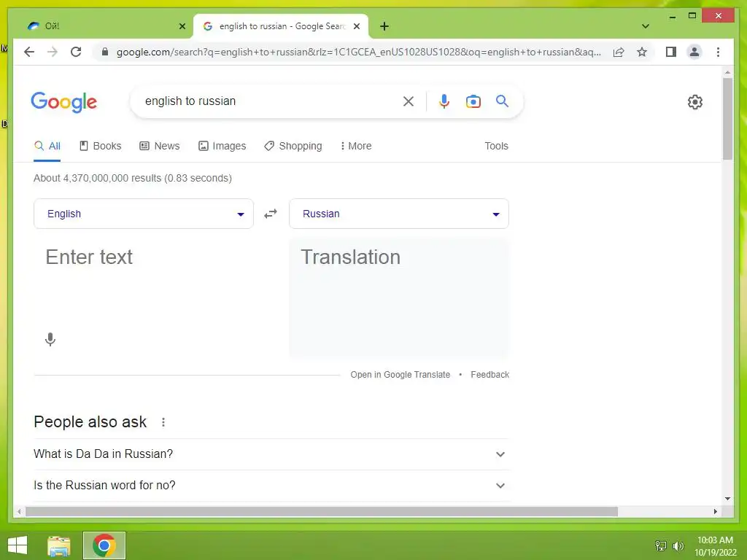Open the network tray icon
This screenshot has width=747, height=560.
tap(661, 545)
